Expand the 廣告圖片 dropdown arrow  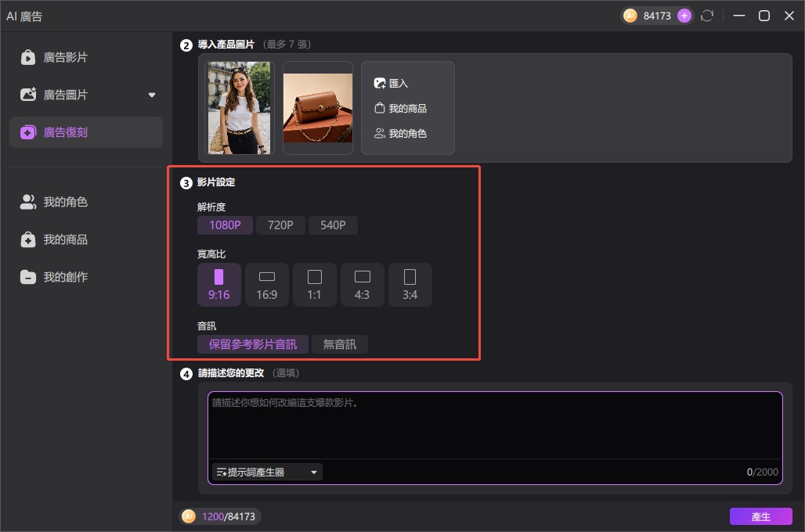(x=151, y=95)
